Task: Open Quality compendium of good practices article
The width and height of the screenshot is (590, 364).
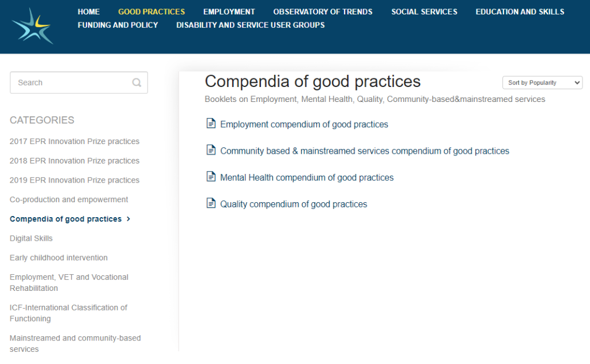Action: click(293, 204)
